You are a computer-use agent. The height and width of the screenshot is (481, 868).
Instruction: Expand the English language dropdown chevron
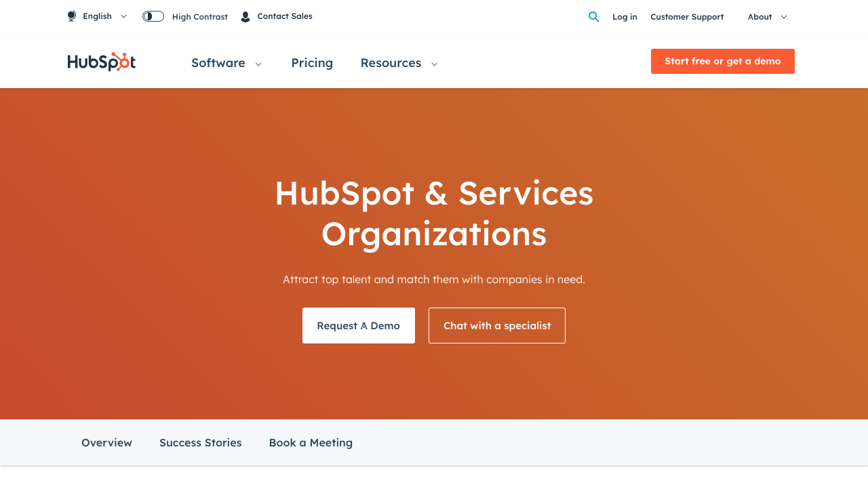click(x=123, y=16)
